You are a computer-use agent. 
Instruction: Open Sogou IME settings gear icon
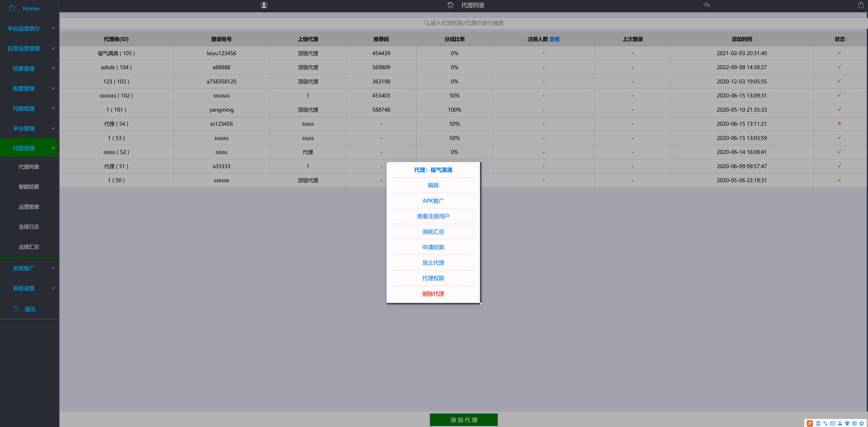pyautogui.click(x=862, y=423)
